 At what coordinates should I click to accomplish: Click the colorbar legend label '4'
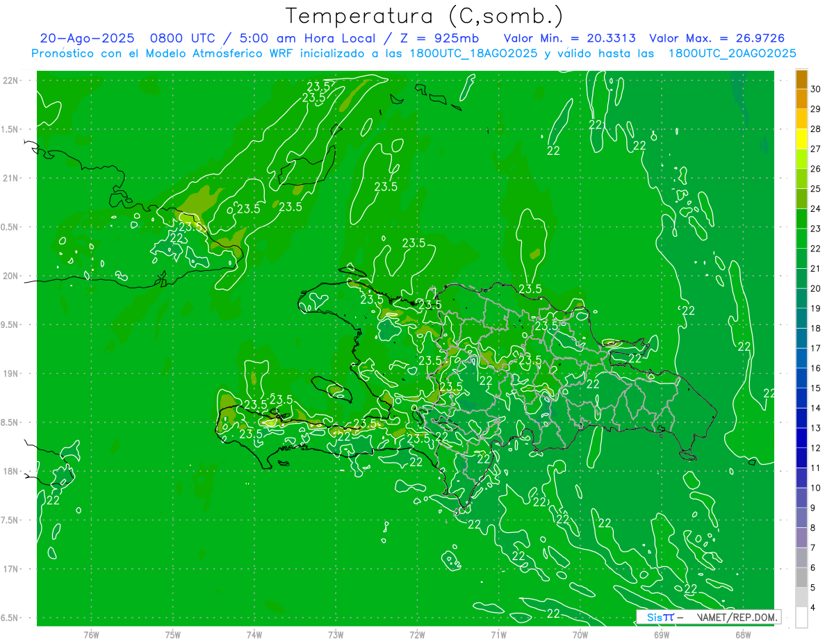click(814, 608)
